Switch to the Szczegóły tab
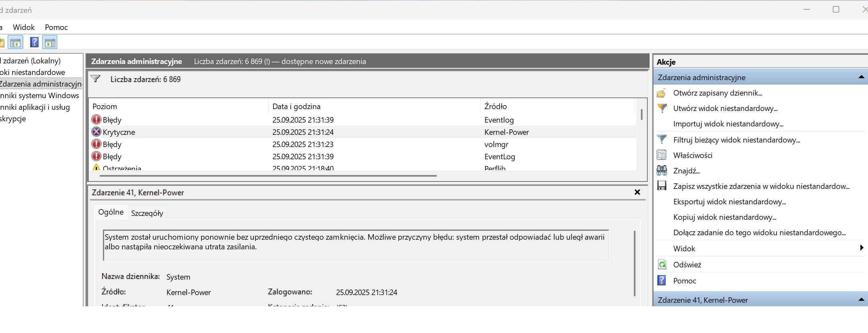The height and width of the screenshot is (333, 868). pyautogui.click(x=147, y=213)
